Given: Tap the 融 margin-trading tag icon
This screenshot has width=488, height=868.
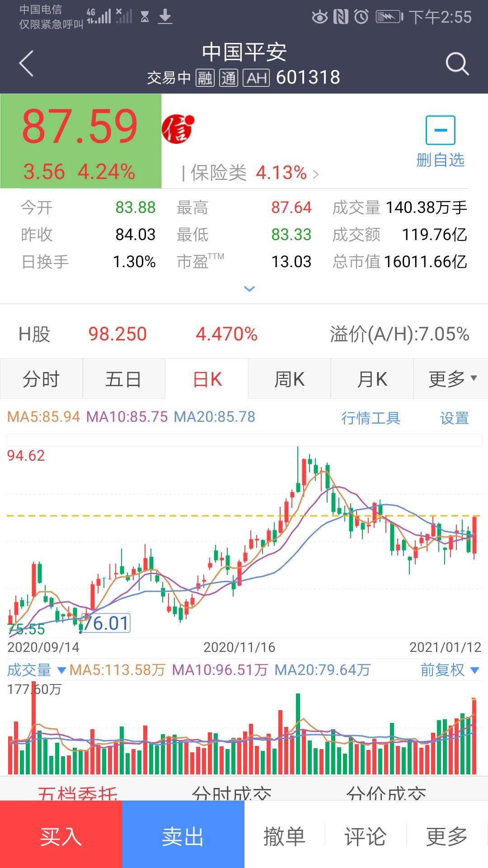Looking at the screenshot, I should (x=205, y=78).
